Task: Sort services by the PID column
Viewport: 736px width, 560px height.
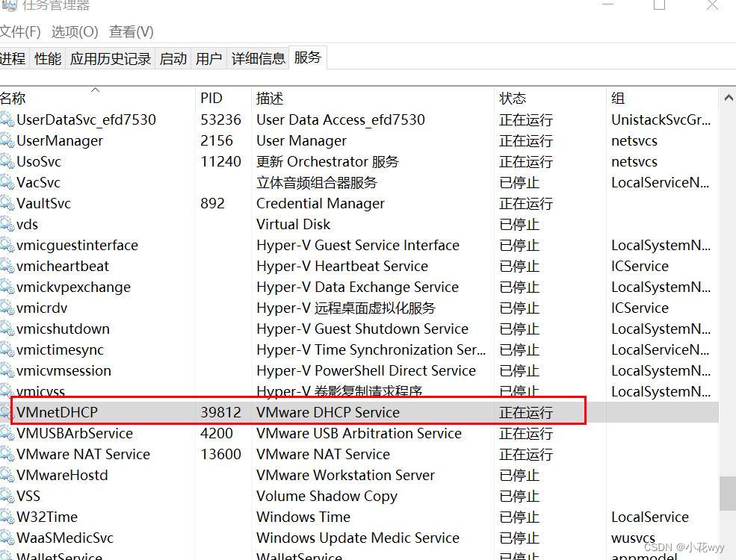Action: (x=211, y=98)
